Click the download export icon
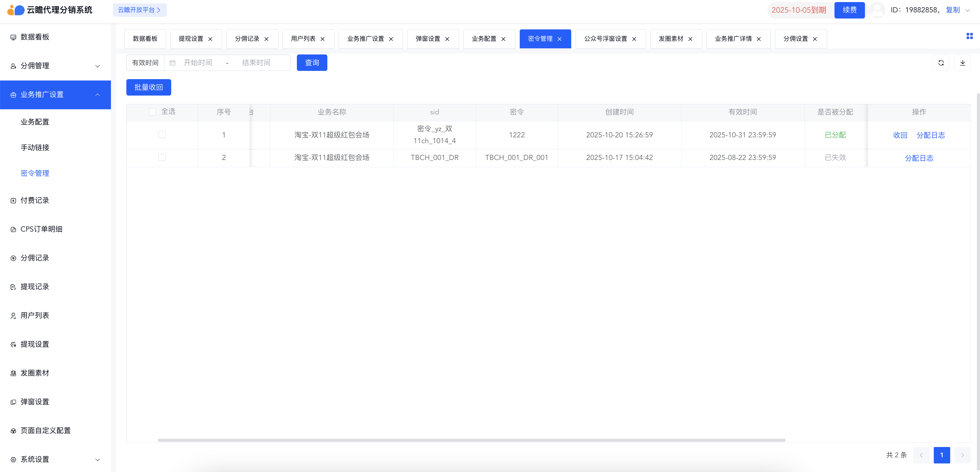980x472 pixels. pos(963,63)
